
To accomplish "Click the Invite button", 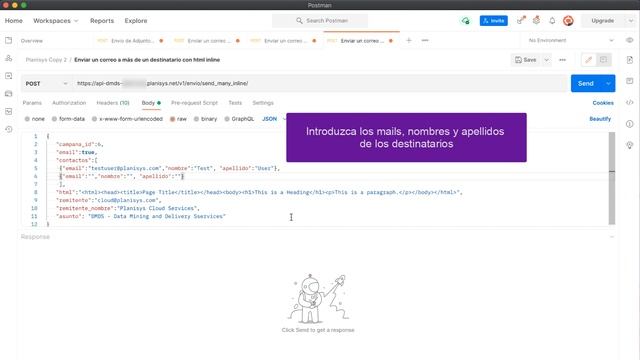I will [x=493, y=20].
